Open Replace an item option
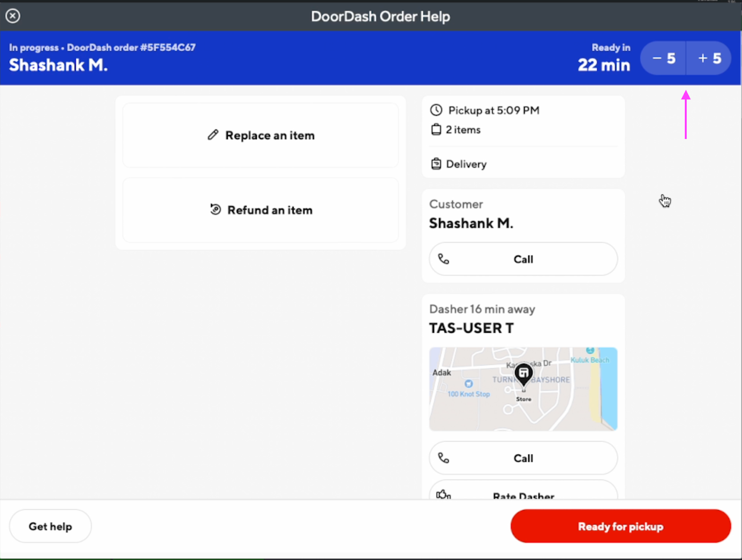 (261, 135)
